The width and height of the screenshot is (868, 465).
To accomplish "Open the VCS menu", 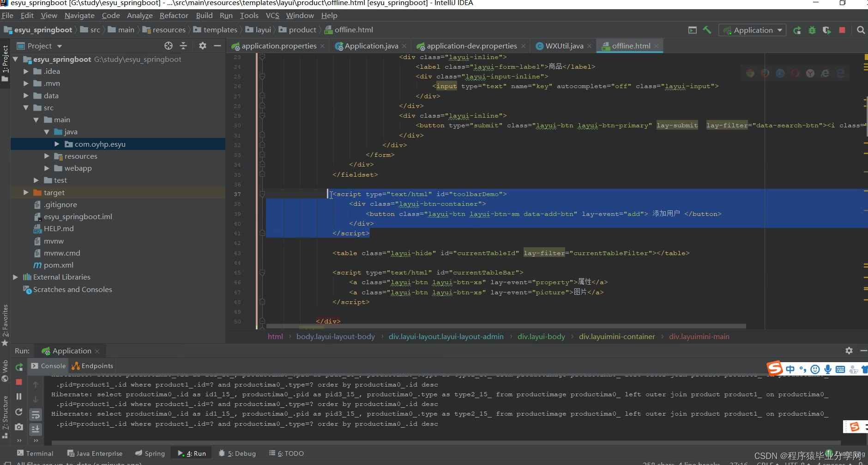I will [272, 15].
